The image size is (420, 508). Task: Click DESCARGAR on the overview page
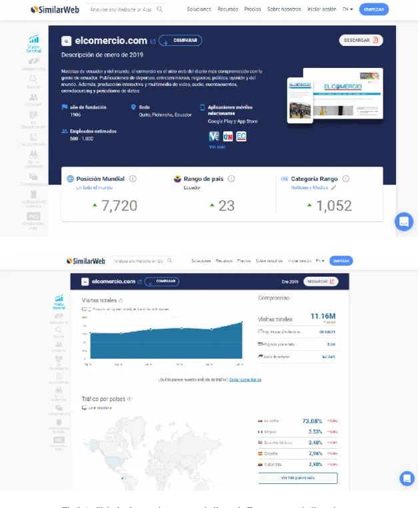(361, 40)
